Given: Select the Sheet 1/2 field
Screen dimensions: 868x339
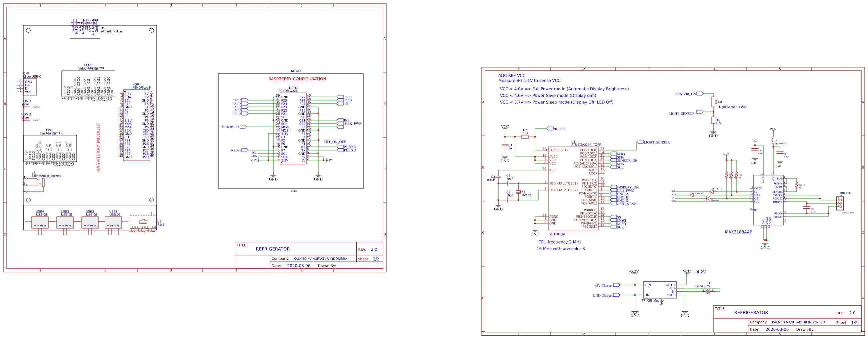Looking at the screenshot, I should coord(849,322).
